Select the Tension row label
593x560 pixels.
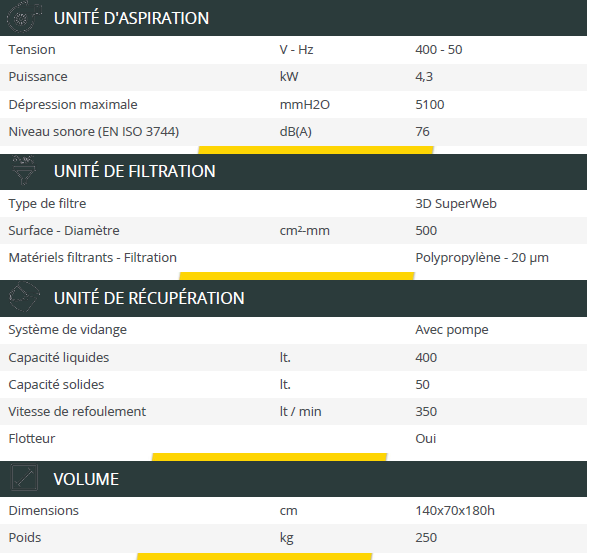[x=32, y=50]
